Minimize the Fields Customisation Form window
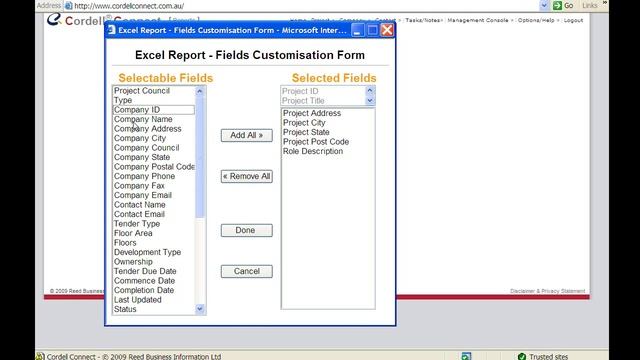The image size is (640, 360). point(358,30)
